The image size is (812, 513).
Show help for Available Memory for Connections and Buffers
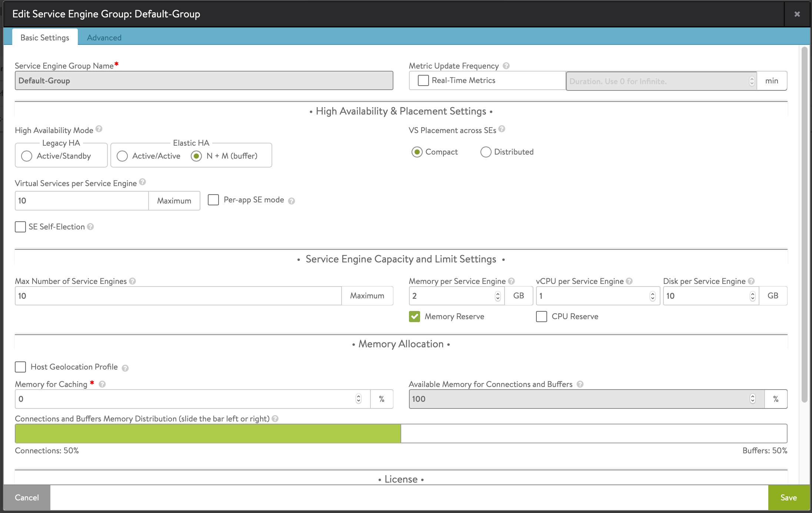pos(580,384)
